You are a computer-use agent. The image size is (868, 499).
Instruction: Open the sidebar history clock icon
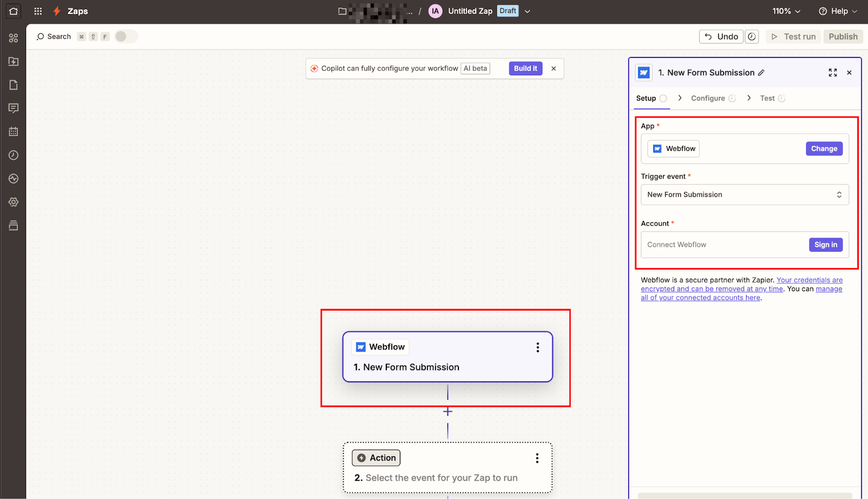(14, 155)
